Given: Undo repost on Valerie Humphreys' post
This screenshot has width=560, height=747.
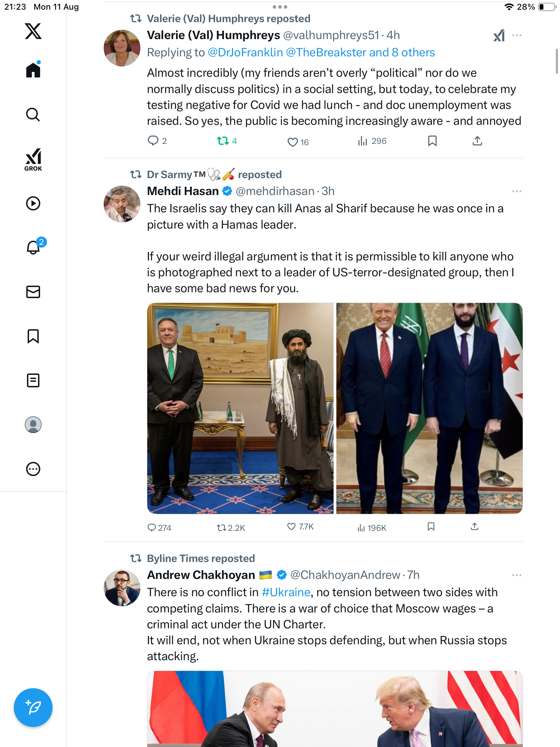Looking at the screenshot, I should click(223, 141).
